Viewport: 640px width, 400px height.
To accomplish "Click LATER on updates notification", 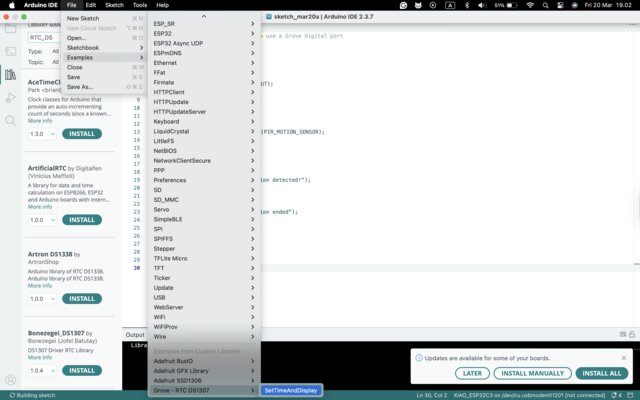I will [472, 373].
